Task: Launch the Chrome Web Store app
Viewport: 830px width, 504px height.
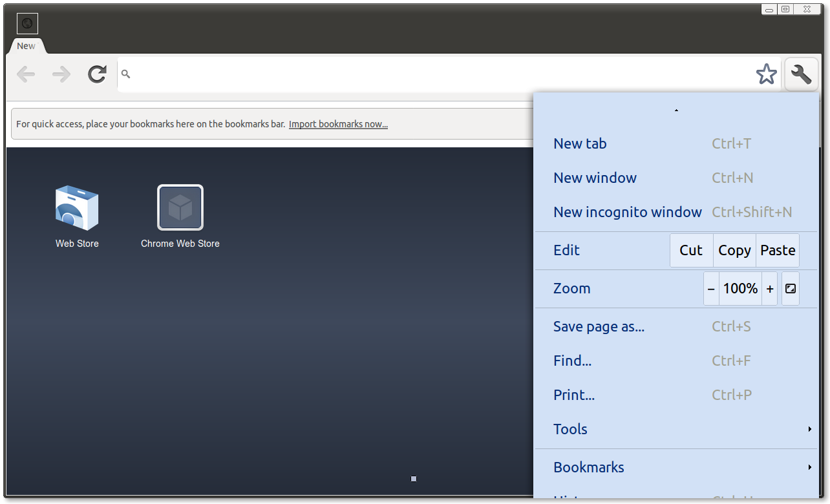Action: tap(180, 207)
